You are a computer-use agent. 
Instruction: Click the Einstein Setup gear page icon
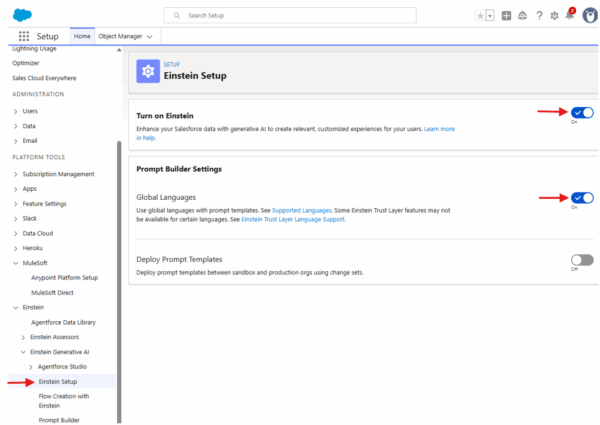coord(148,71)
